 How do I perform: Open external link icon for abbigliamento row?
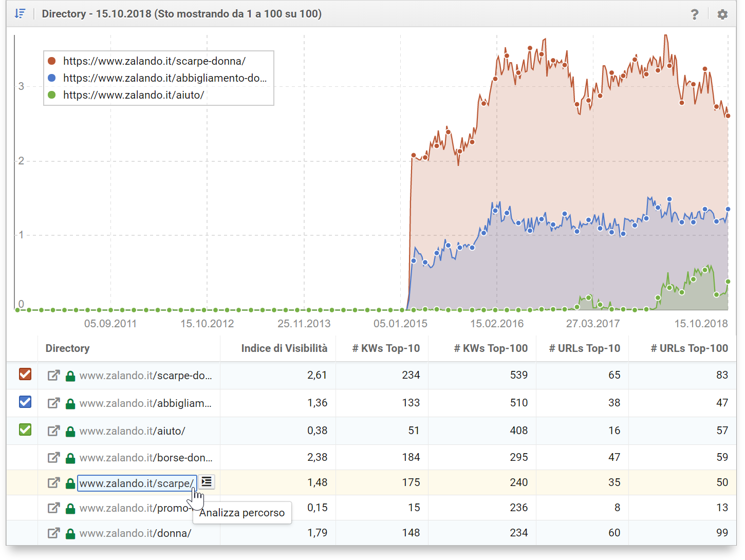[53, 403]
